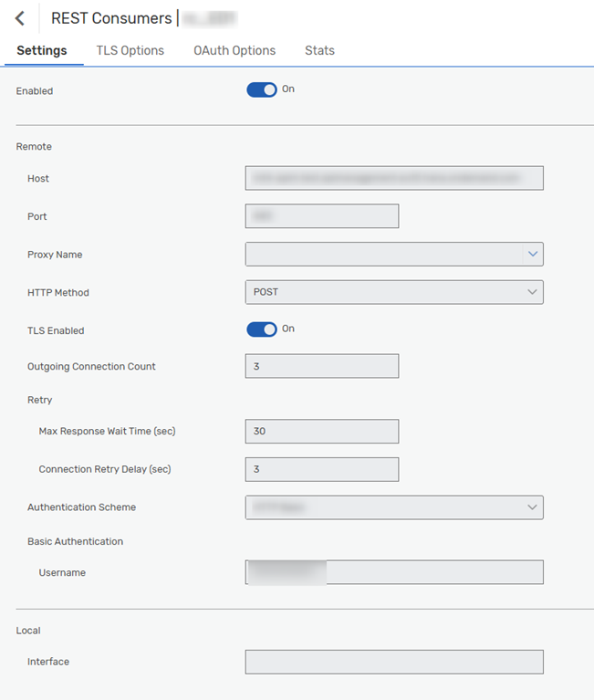Open the Proxy Name dropdown

click(x=383, y=254)
